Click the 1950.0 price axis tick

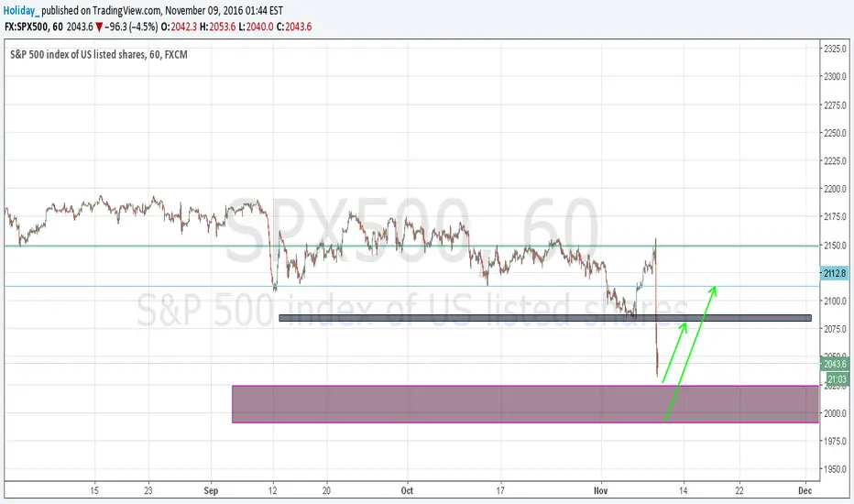click(x=835, y=469)
